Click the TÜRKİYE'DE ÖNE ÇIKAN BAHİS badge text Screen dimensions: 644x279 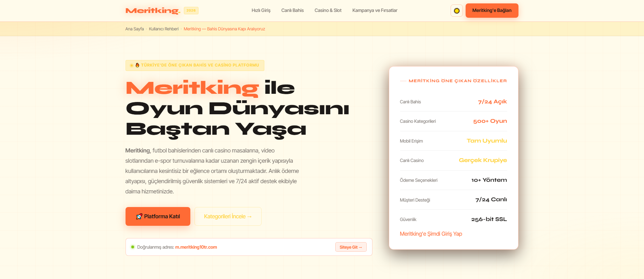200,65
